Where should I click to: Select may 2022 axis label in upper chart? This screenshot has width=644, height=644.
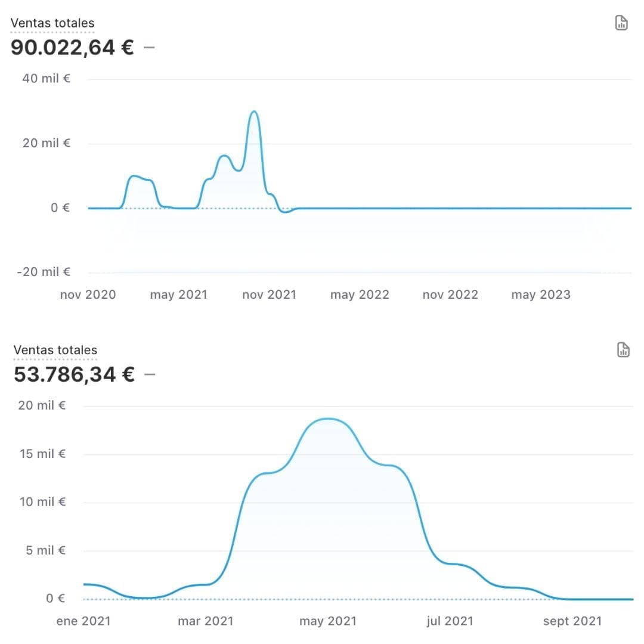click(360, 295)
